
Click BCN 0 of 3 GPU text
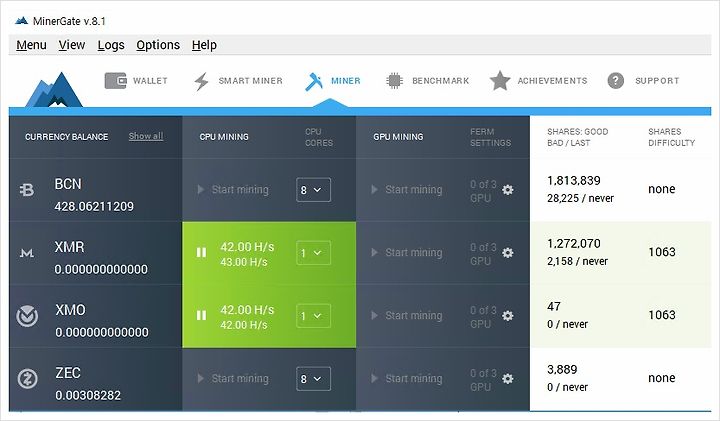point(483,191)
